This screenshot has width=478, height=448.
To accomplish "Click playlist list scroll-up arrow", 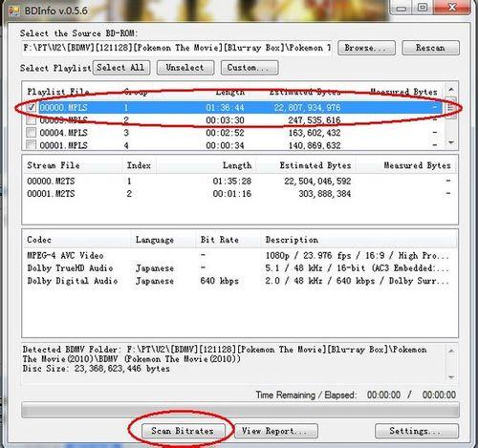I will pos(451,90).
